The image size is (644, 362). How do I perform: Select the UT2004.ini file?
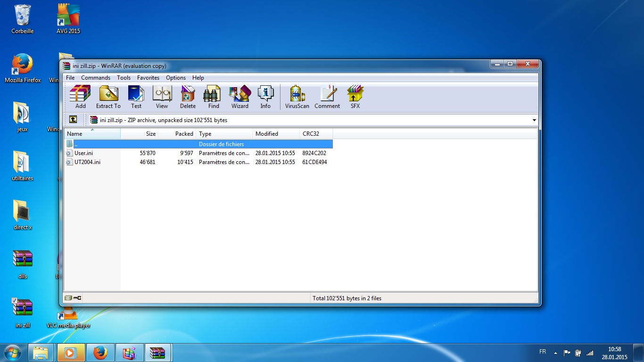click(87, 162)
